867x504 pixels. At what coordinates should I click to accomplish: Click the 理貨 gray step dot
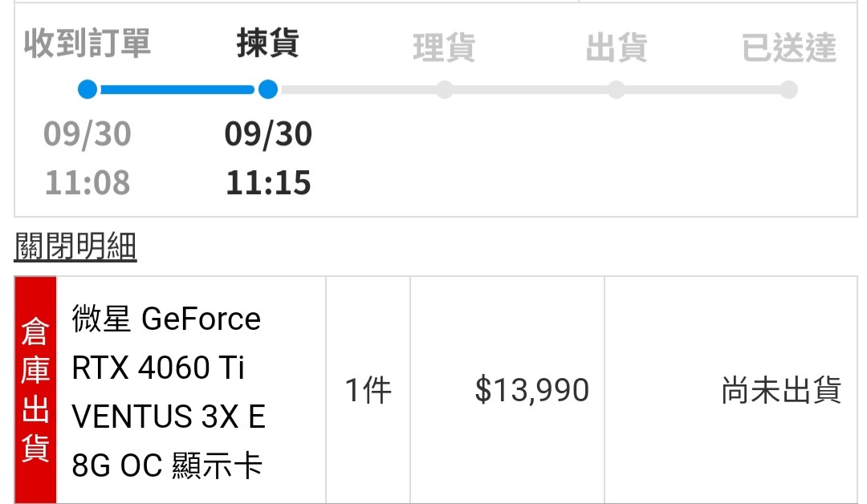pos(444,89)
